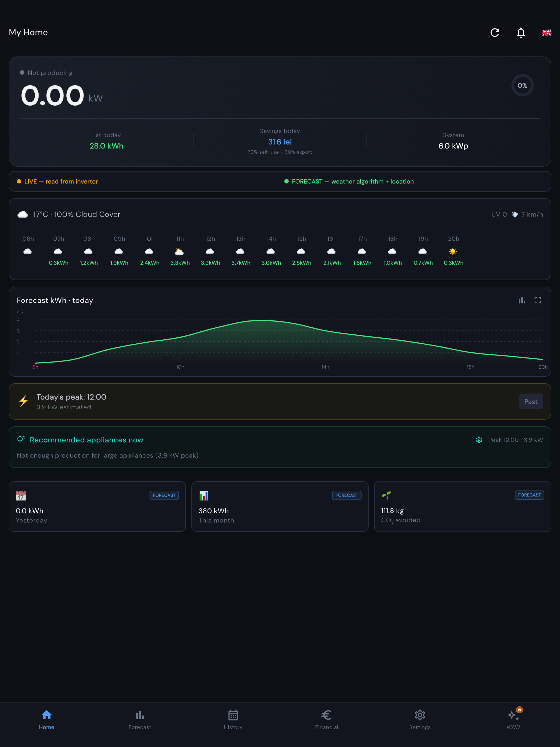This screenshot has height=747, width=560.
Task: Click the 18h label on chart axis
Action: click(x=471, y=367)
